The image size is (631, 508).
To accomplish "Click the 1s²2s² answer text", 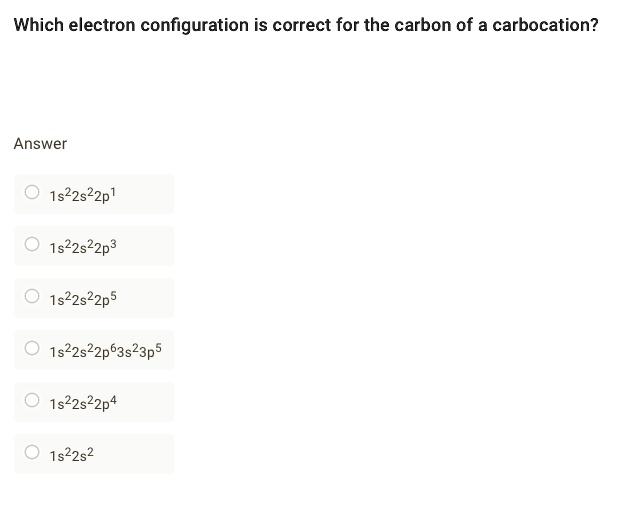I will (x=71, y=454).
